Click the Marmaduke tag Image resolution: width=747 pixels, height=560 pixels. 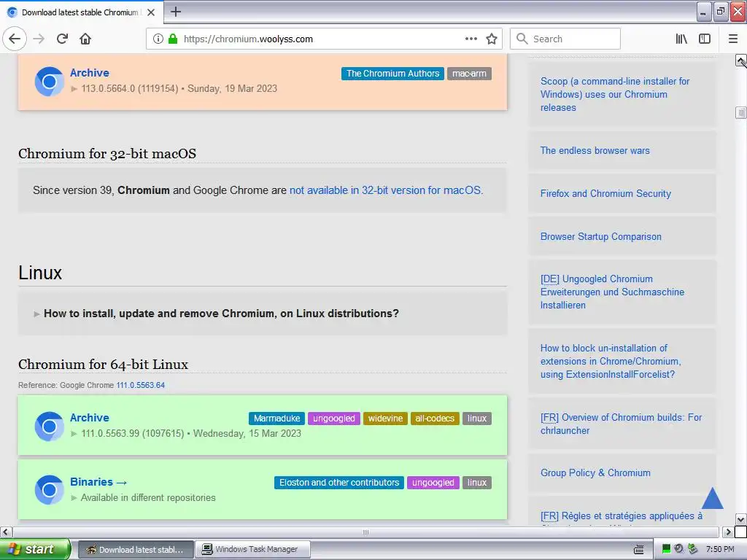pyautogui.click(x=276, y=418)
